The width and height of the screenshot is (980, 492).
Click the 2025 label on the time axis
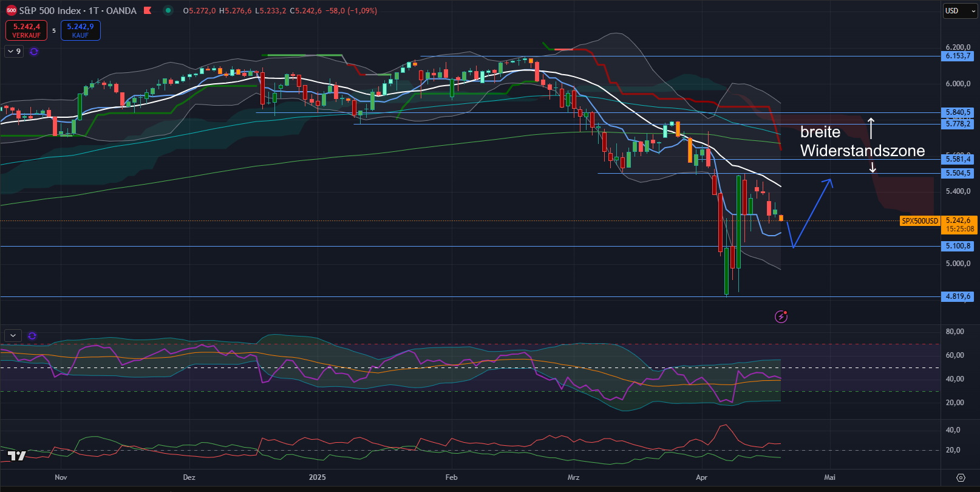coord(317,477)
